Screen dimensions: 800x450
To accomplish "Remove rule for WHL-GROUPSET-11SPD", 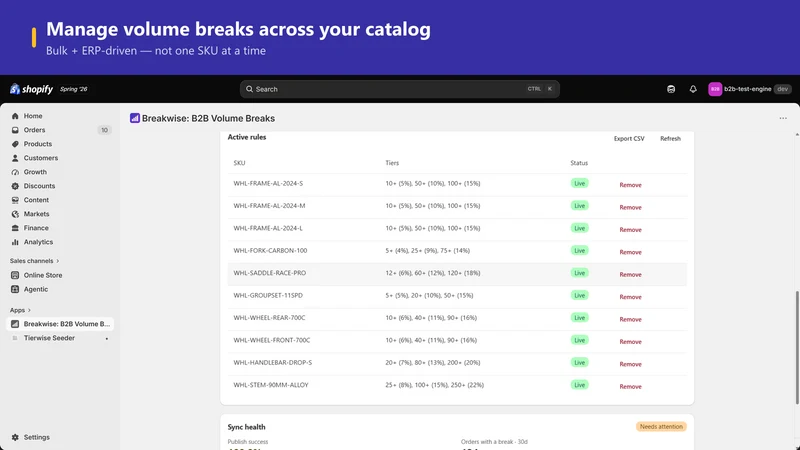I will point(631,297).
